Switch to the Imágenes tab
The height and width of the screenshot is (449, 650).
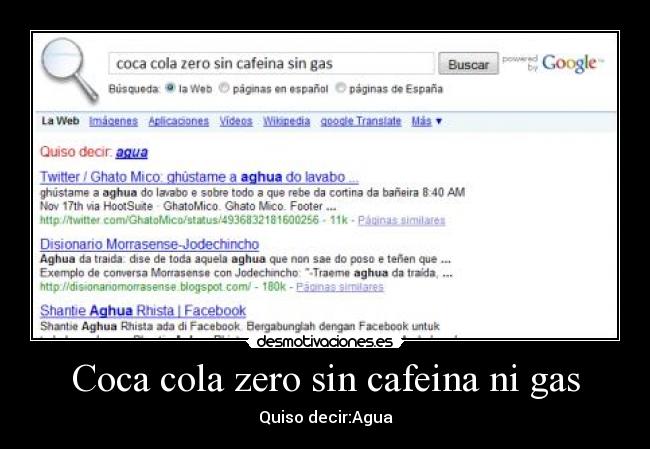click(113, 121)
